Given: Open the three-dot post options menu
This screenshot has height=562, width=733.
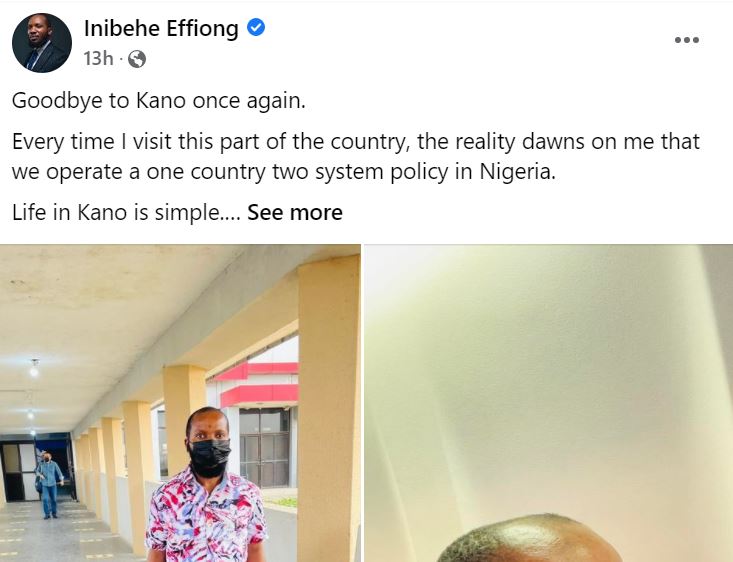Looking at the screenshot, I should tap(686, 40).
